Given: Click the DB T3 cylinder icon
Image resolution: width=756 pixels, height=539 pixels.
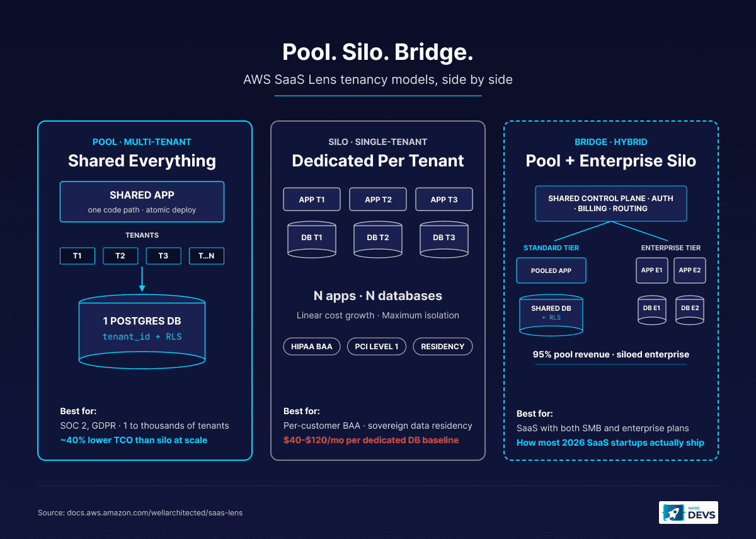Looking at the screenshot, I should click(444, 238).
